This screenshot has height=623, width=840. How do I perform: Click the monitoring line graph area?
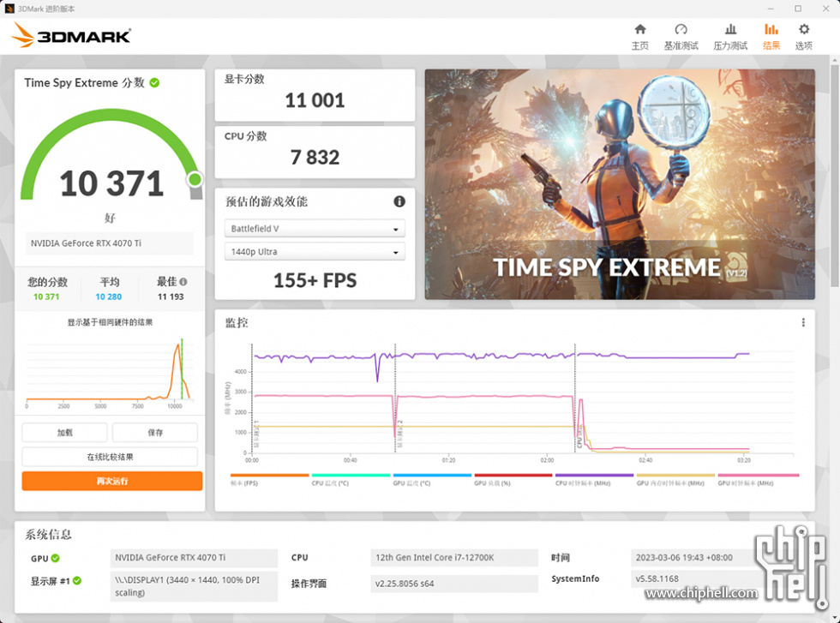tap(522, 399)
